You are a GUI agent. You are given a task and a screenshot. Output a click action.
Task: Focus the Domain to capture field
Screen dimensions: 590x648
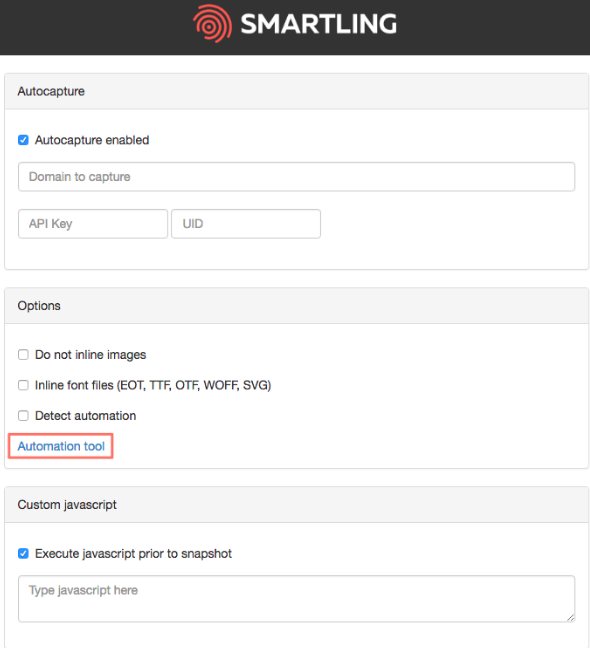coord(296,177)
